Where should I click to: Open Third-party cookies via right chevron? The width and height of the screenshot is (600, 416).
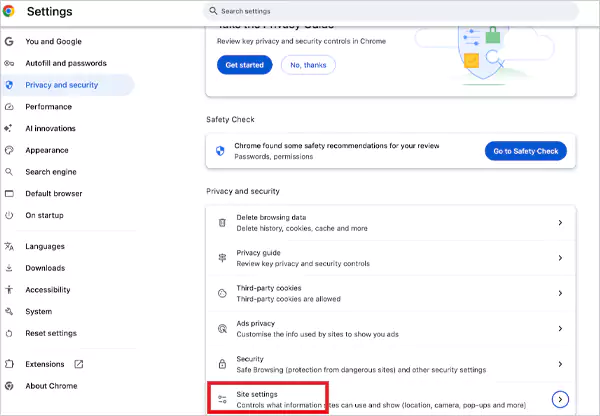coord(560,293)
